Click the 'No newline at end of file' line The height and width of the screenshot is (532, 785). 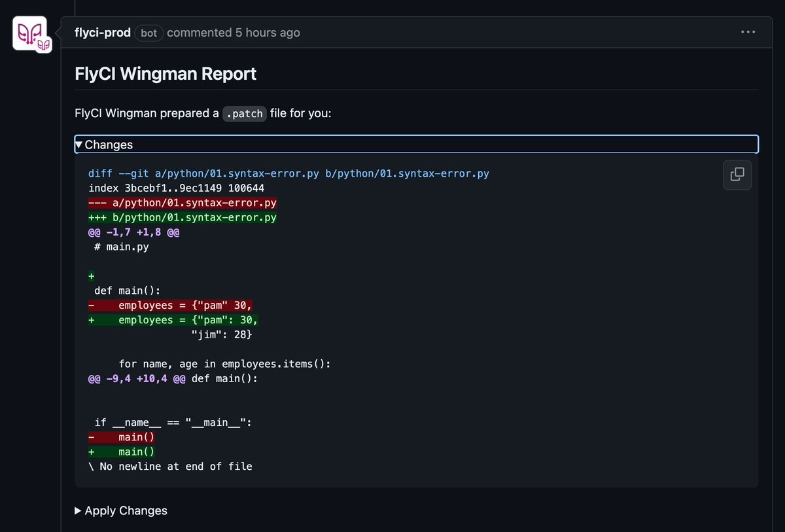[x=170, y=467]
